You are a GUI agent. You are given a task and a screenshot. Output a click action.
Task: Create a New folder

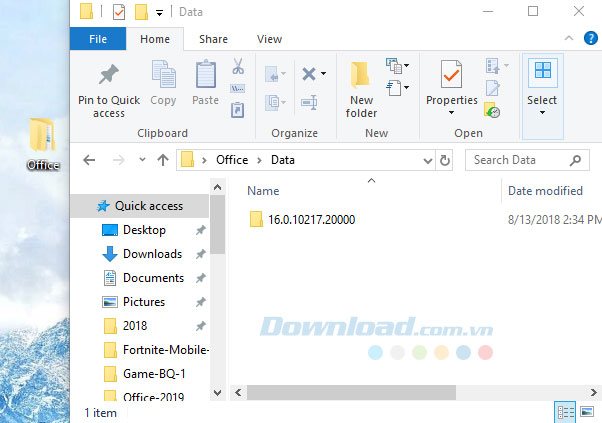click(x=361, y=89)
